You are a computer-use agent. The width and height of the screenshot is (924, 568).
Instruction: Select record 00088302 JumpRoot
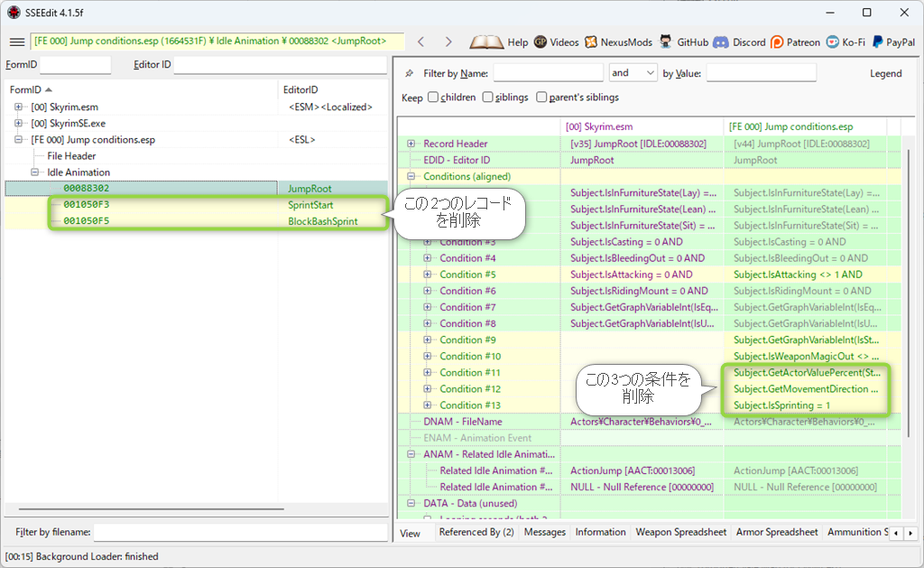(x=196, y=188)
